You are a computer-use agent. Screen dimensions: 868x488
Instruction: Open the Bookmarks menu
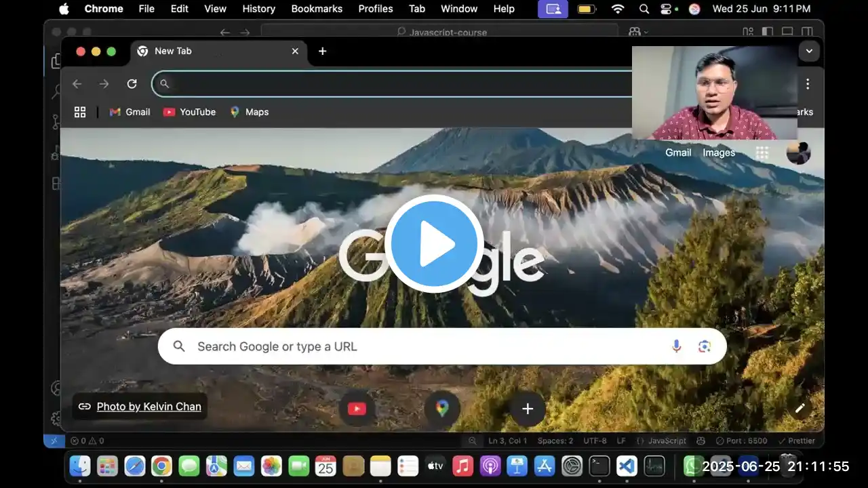pos(317,9)
